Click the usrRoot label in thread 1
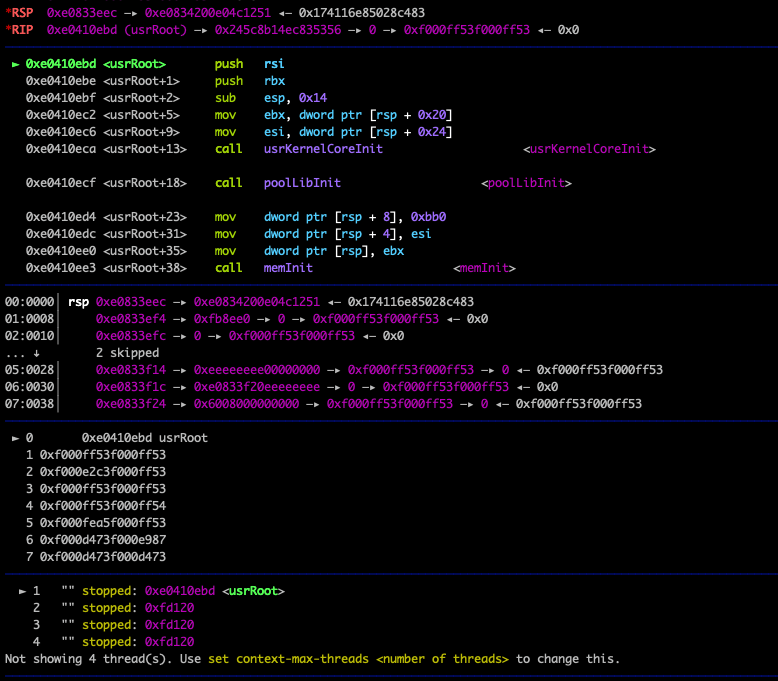Viewport: 778px width, 681px height. [x=253, y=591]
